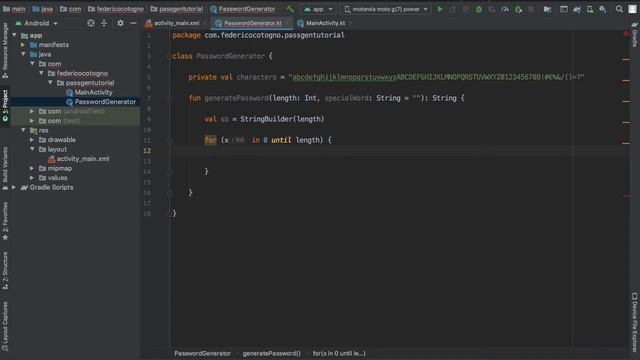640x360 pixels.
Task: Click the PasswordGenerator breadcrumb in navigation bar
Action: (243, 9)
